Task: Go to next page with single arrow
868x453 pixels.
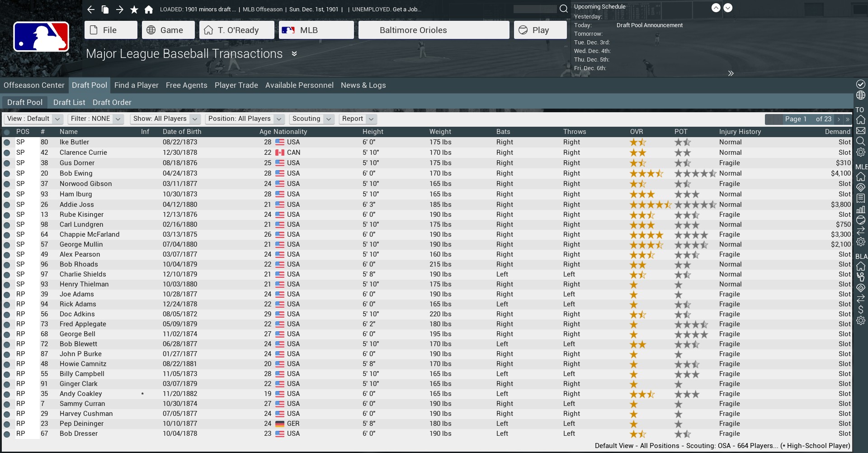Action: click(x=839, y=119)
